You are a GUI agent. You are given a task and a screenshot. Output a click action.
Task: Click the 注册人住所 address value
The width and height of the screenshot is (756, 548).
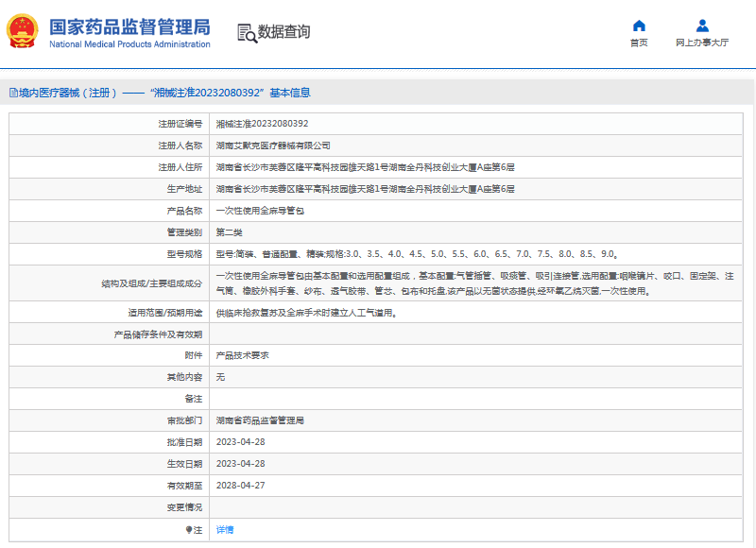366,167
